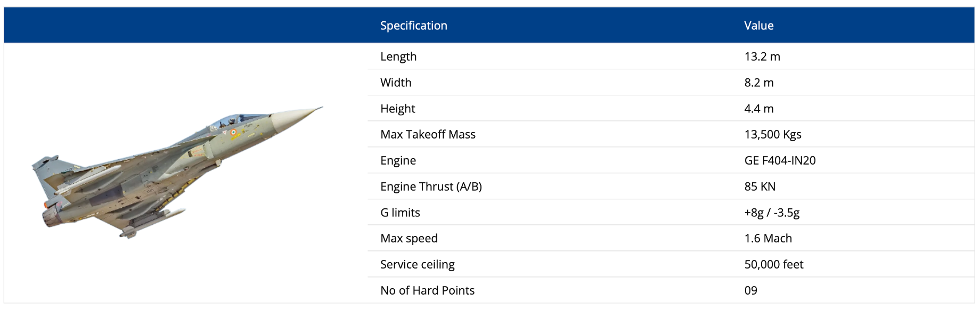980x309 pixels.
Task: Click the 13,500 Kgs value
Action: 772,134
